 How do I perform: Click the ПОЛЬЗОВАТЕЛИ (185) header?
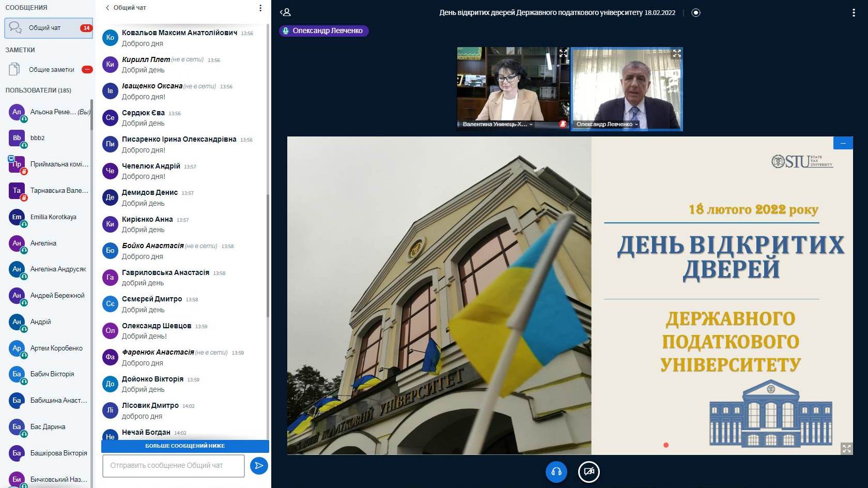38,90
